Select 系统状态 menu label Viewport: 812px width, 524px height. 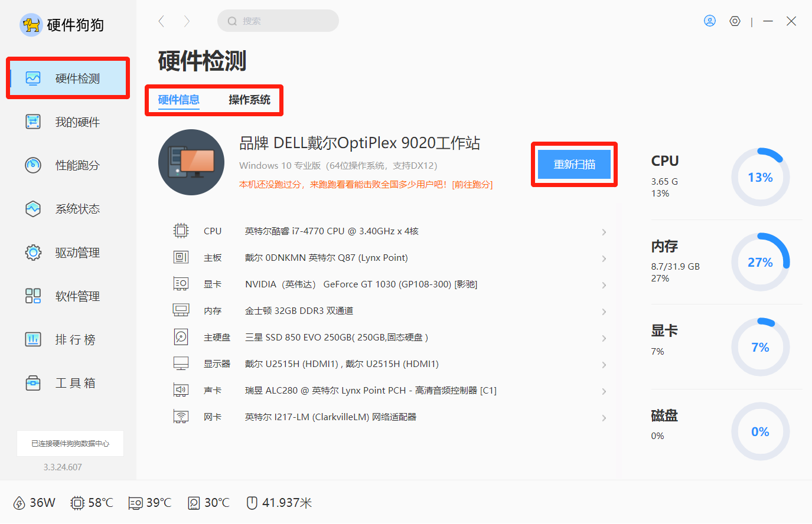(x=77, y=209)
